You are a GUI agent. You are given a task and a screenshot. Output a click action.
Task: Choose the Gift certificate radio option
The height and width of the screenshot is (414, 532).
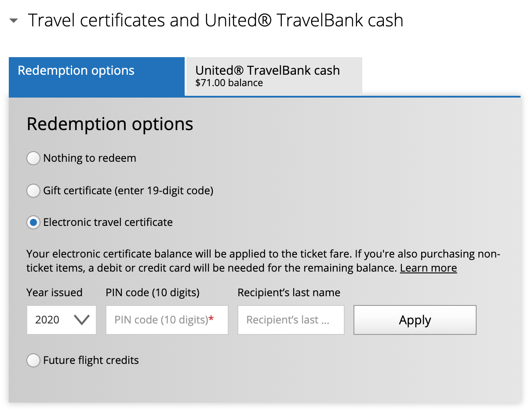(x=33, y=191)
